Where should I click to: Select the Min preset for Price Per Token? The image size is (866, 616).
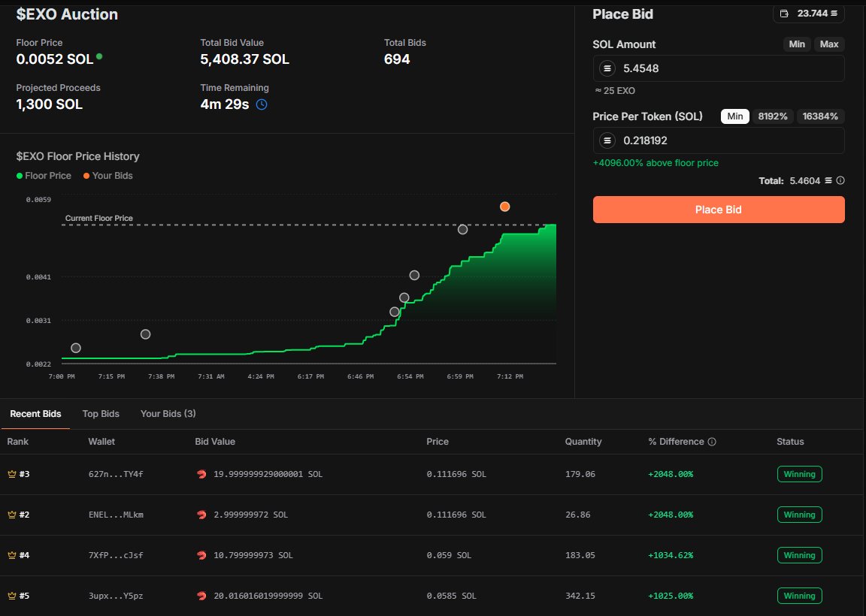(x=734, y=116)
